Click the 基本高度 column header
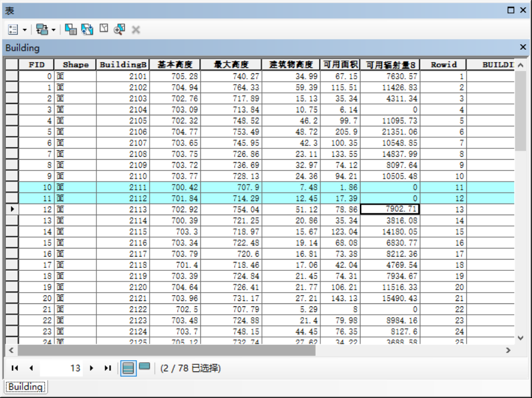This screenshot has height=398, width=532. click(x=175, y=64)
